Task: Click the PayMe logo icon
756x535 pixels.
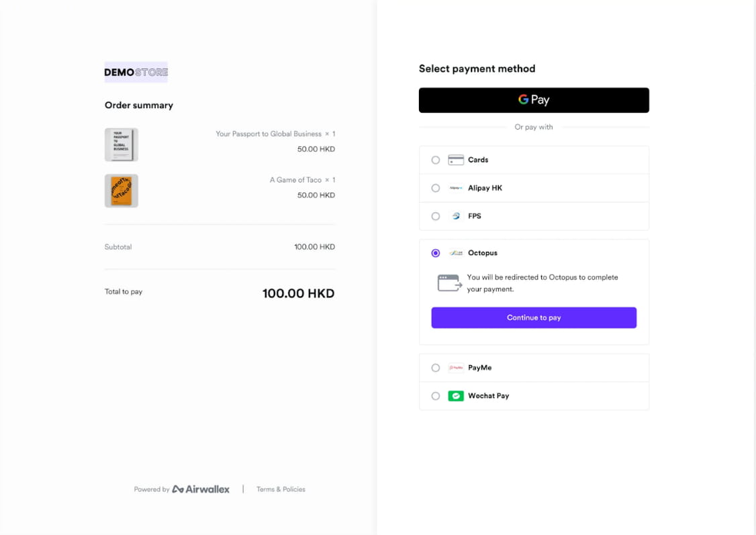Action: (x=456, y=367)
